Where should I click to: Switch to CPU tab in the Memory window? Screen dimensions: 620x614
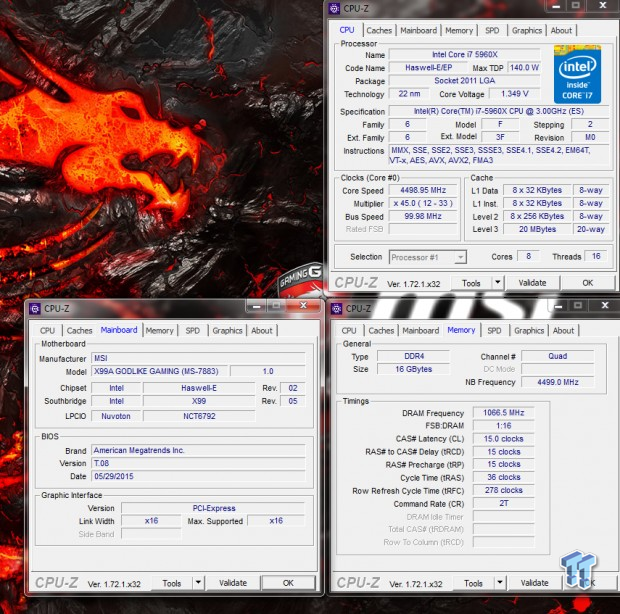pos(349,331)
